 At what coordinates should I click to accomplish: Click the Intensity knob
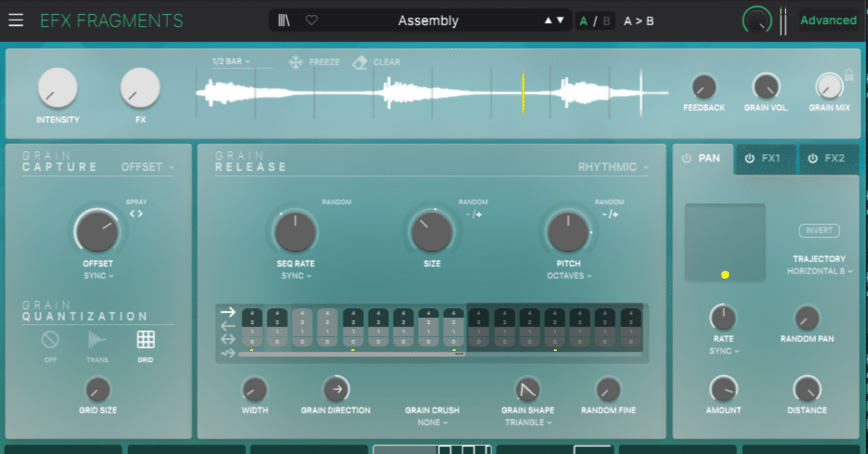click(58, 88)
